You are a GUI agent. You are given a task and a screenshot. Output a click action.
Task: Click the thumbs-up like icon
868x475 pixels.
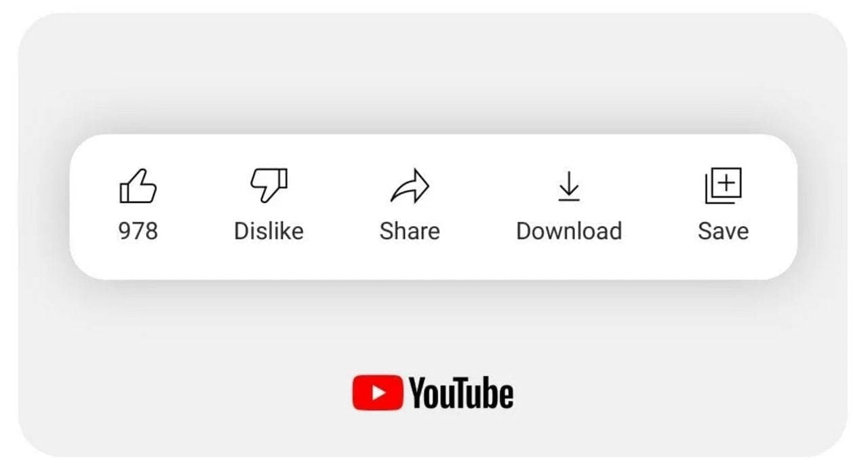point(138,186)
